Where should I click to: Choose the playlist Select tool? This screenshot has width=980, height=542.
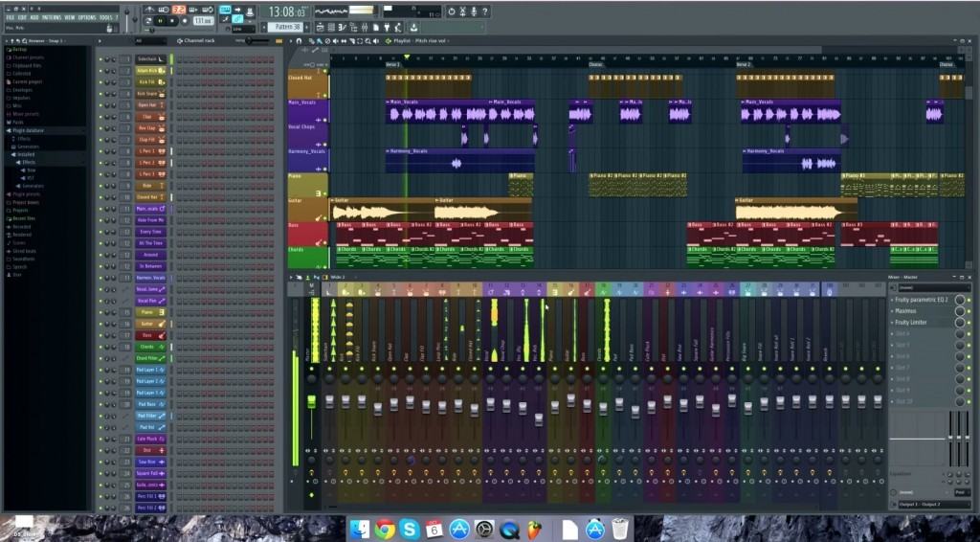[x=360, y=41]
